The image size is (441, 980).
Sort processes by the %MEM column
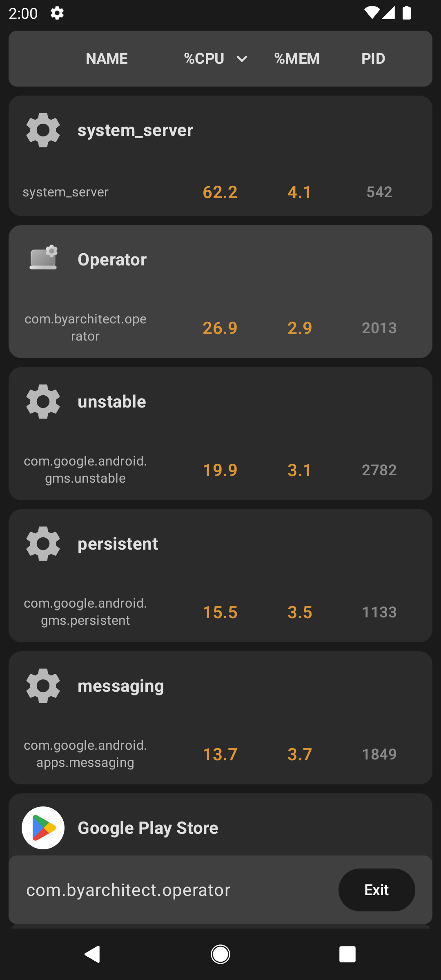(x=297, y=58)
